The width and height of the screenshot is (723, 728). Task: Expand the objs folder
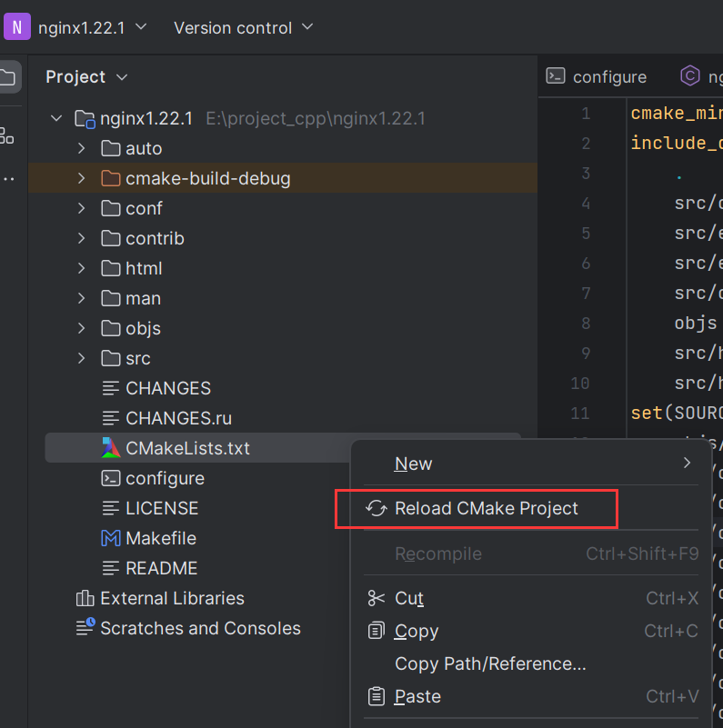point(81,328)
